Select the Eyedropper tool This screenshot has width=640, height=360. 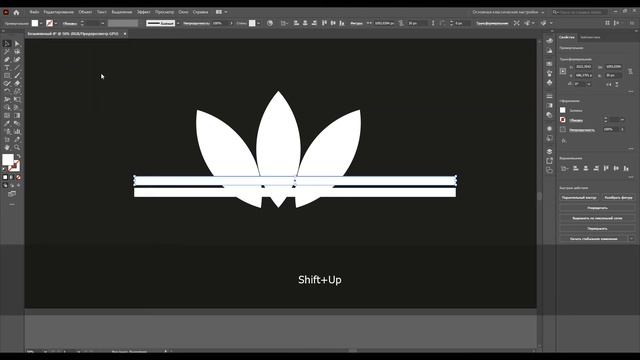coord(7,123)
